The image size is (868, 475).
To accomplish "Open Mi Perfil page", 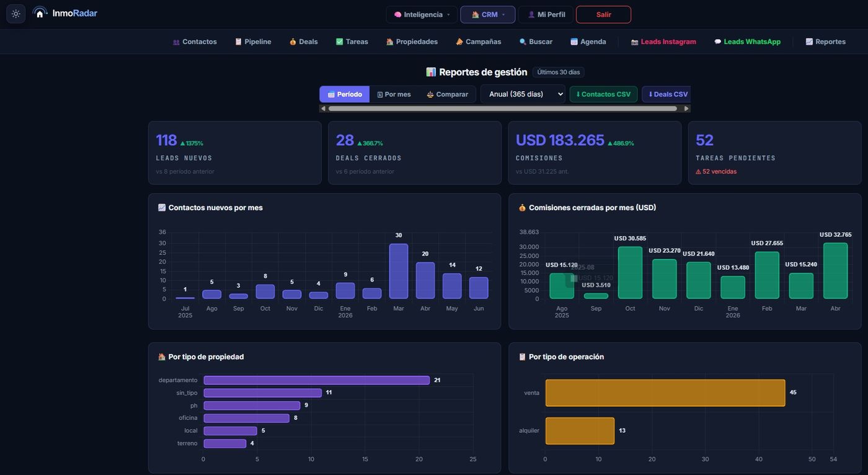I will click(546, 14).
